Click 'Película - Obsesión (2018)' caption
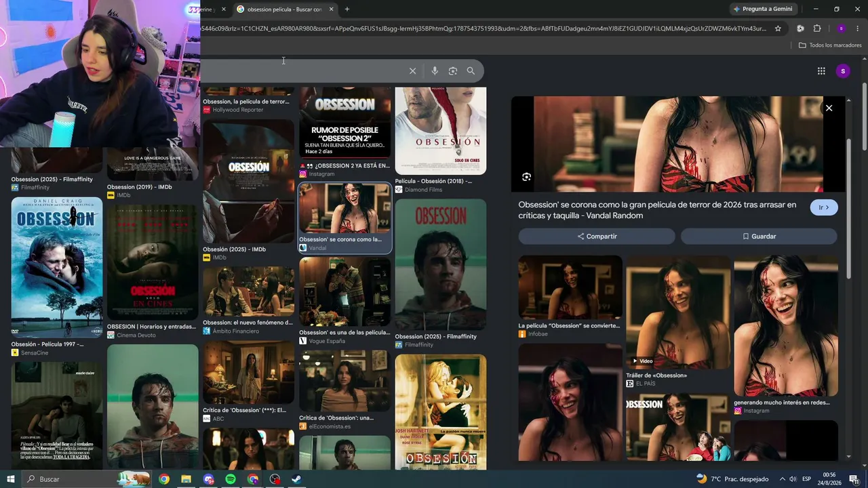Screen dimensions: 868x488 click(x=434, y=182)
